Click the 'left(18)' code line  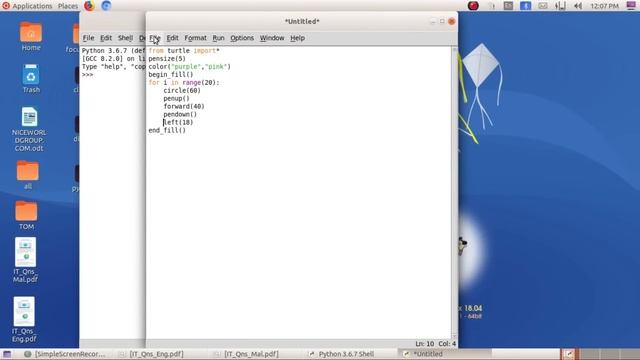(178, 122)
